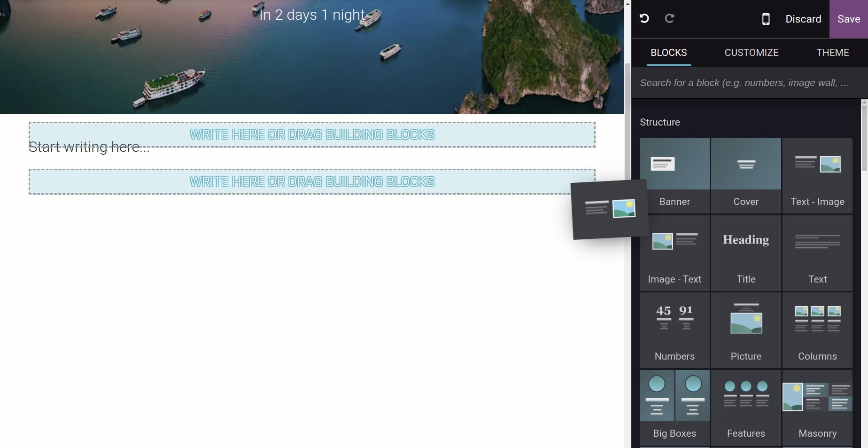
Task: Click the 'In 2 days 1 night' cover text
Action: (x=312, y=15)
